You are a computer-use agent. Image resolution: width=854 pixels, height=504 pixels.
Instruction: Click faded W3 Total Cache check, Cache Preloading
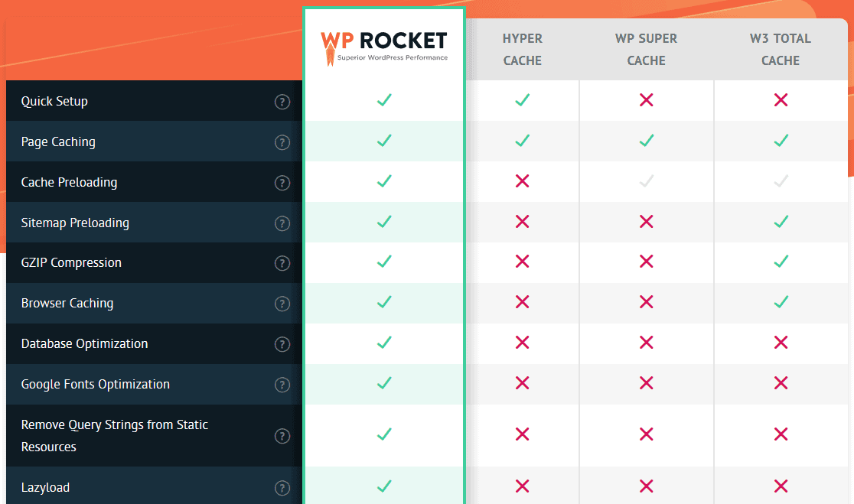(781, 181)
